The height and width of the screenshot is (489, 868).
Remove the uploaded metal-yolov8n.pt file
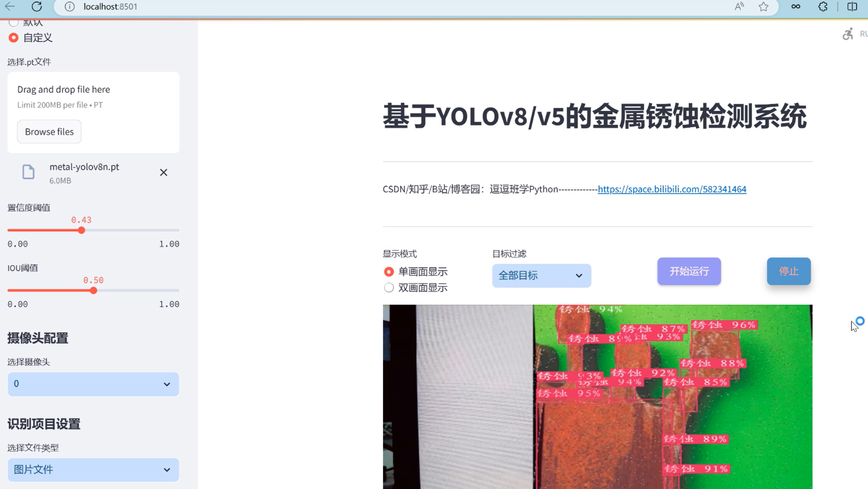point(164,172)
